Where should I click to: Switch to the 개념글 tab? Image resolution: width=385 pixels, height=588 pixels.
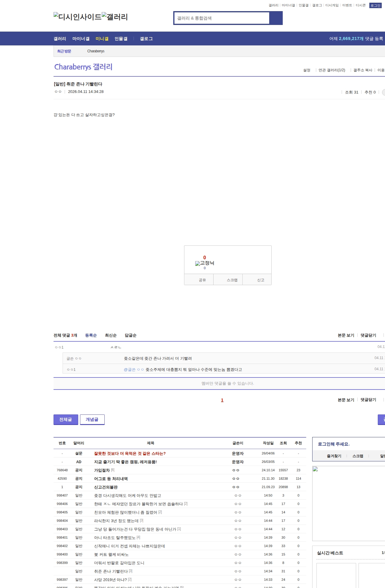click(x=92, y=420)
